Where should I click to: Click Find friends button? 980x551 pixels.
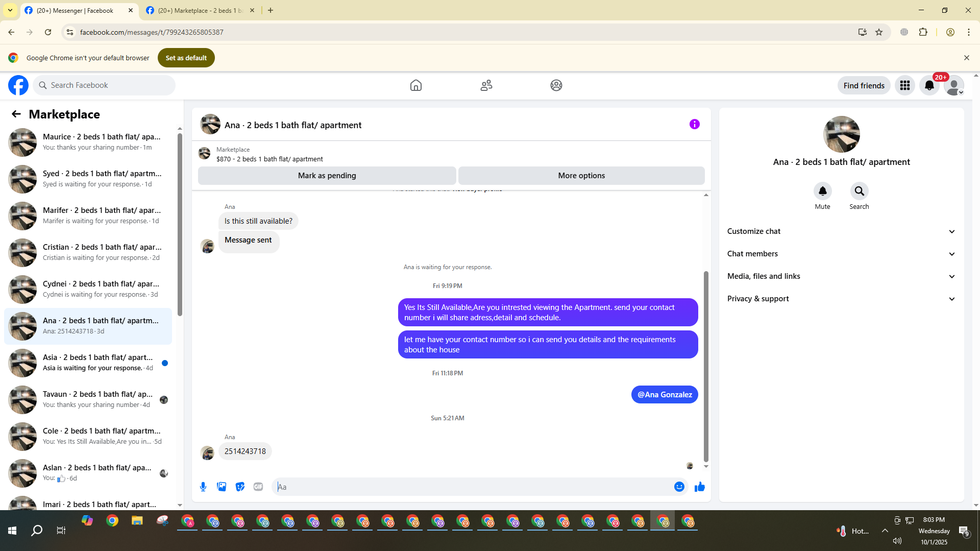(864, 85)
